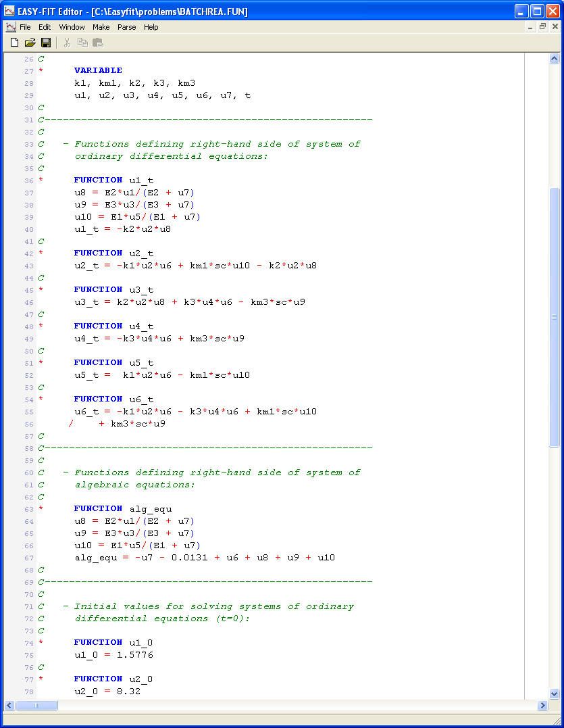
Task: Click the Copy toolbar icon
Action: [82, 43]
